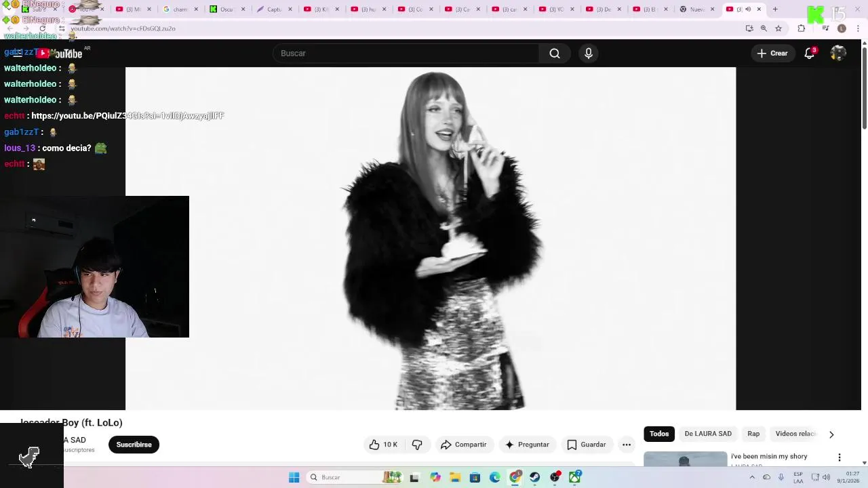Like the video with 10 K likes
Screen dimensions: 868x488
pyautogui.click(x=383, y=445)
